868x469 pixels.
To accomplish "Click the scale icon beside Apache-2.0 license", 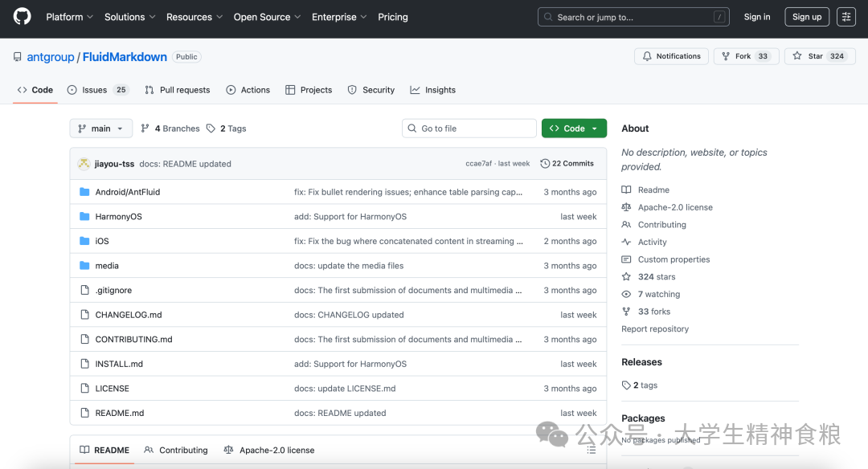I will tap(626, 207).
